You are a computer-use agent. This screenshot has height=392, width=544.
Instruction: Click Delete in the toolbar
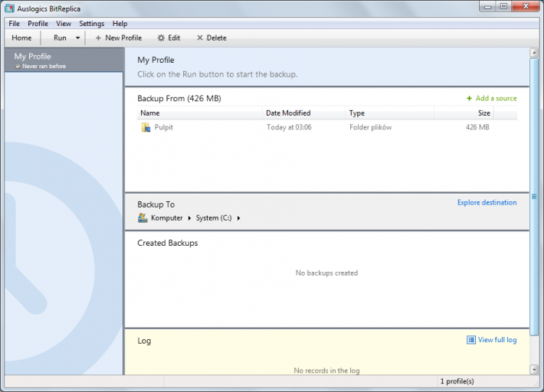coord(211,38)
